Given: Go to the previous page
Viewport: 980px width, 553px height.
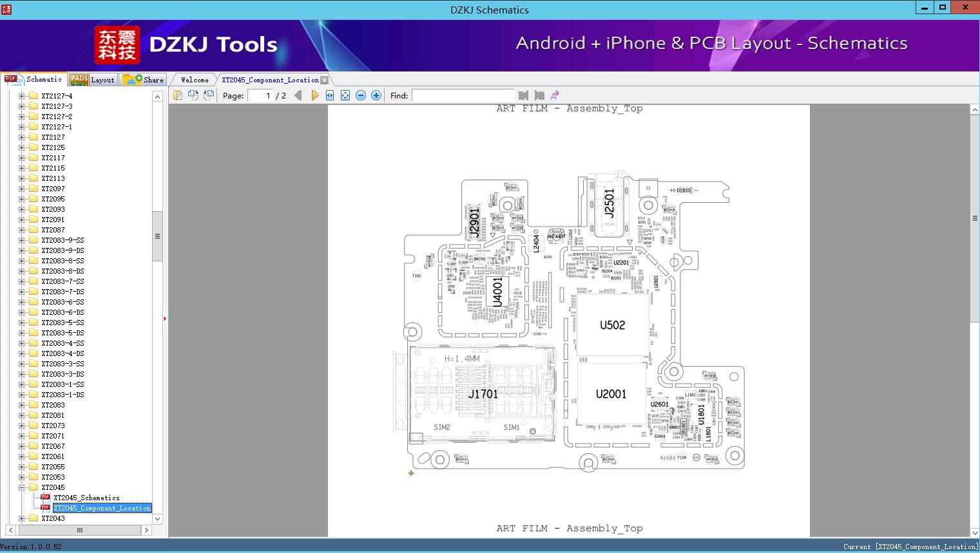Looking at the screenshot, I should click(298, 95).
